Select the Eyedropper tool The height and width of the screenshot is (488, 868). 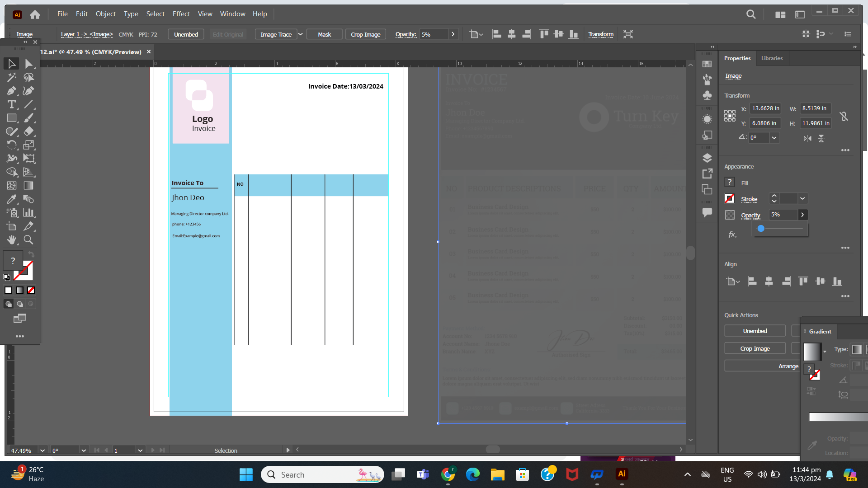pos(12,199)
